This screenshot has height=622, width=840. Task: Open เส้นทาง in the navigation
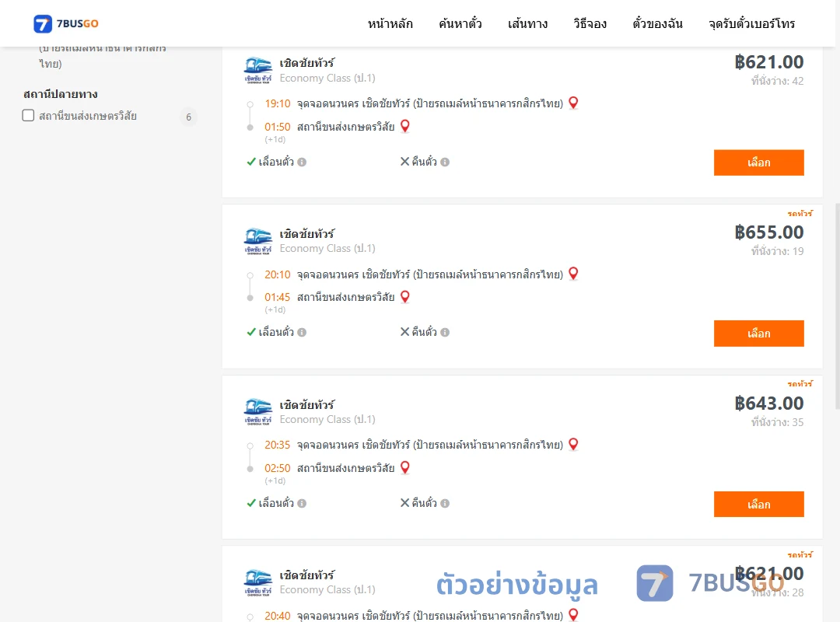[527, 23]
